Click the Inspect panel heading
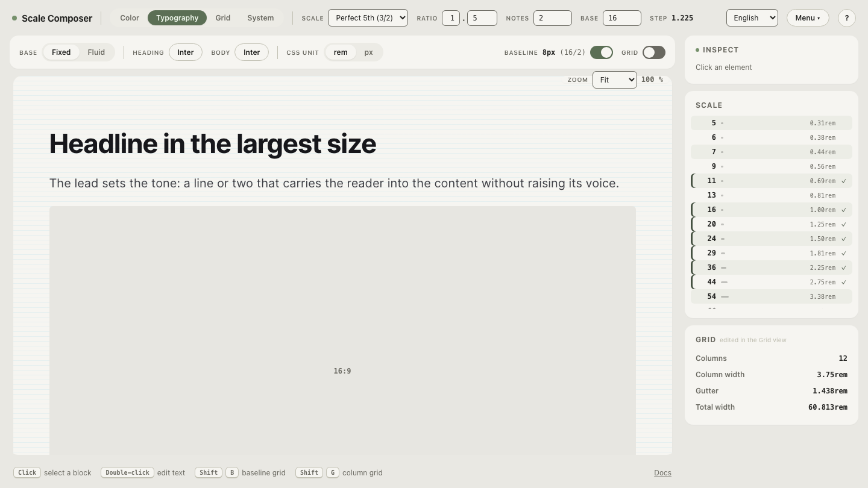This screenshot has height=488, width=868. point(720,50)
